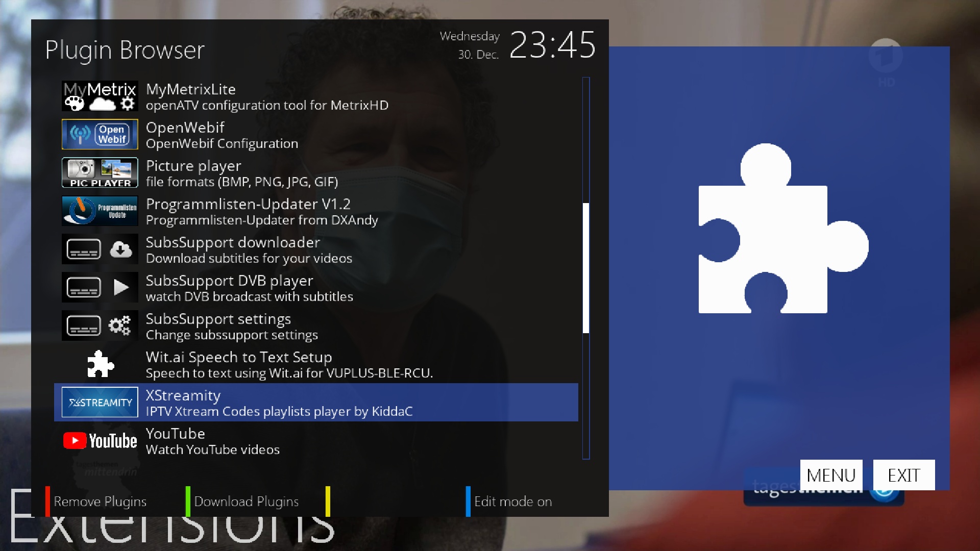Open SubsSupport settings title
Screen dimensions: 980x551
(218, 319)
